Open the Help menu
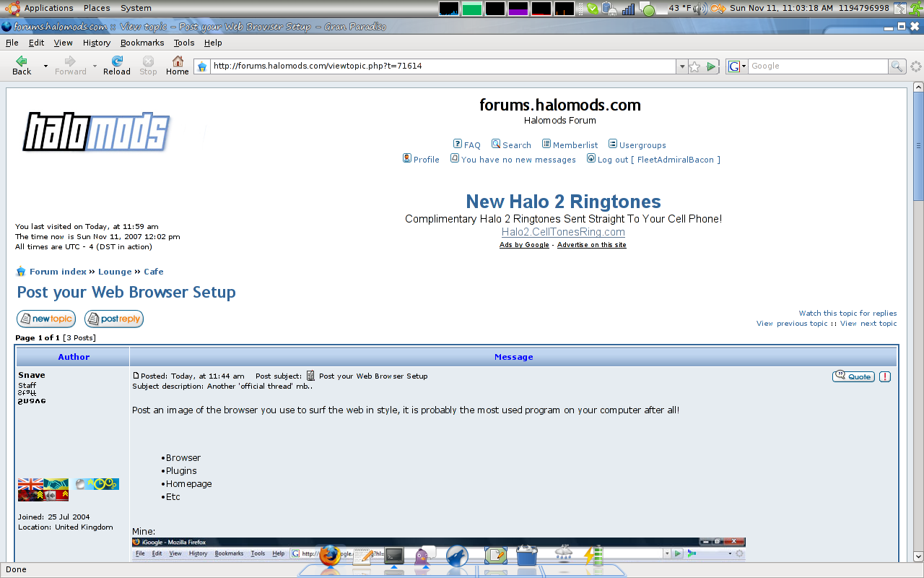The height and width of the screenshot is (578, 924). [x=213, y=43]
